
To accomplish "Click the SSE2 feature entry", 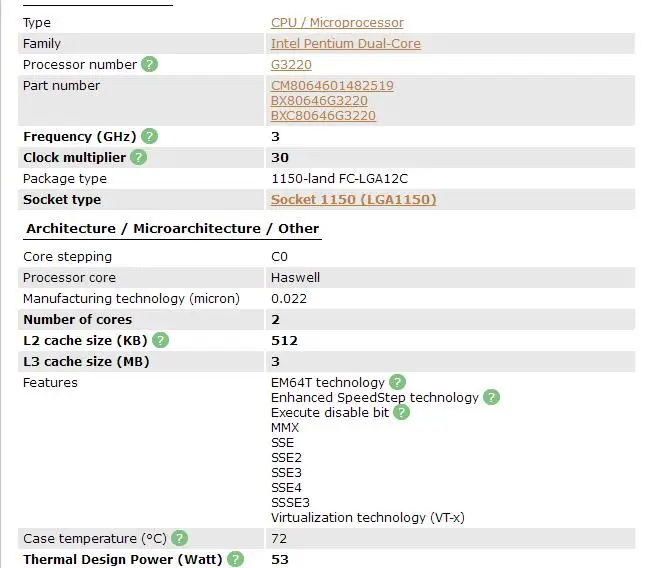I will 286,457.
